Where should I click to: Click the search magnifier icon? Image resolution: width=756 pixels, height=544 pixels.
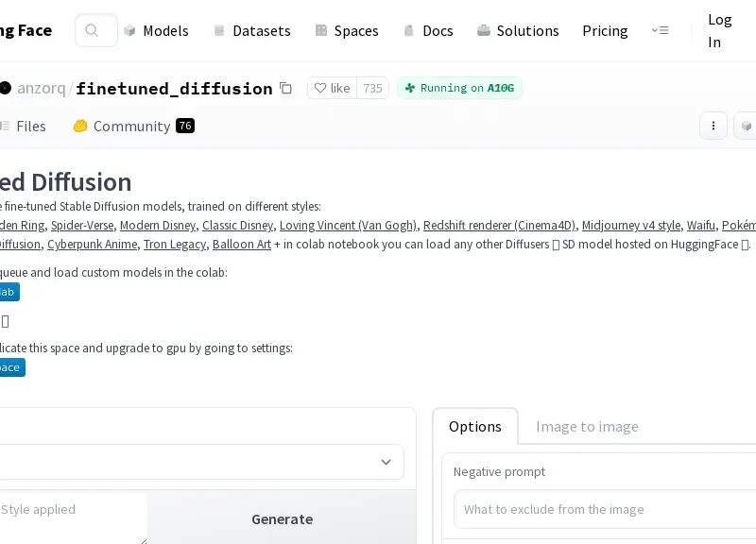[92, 30]
